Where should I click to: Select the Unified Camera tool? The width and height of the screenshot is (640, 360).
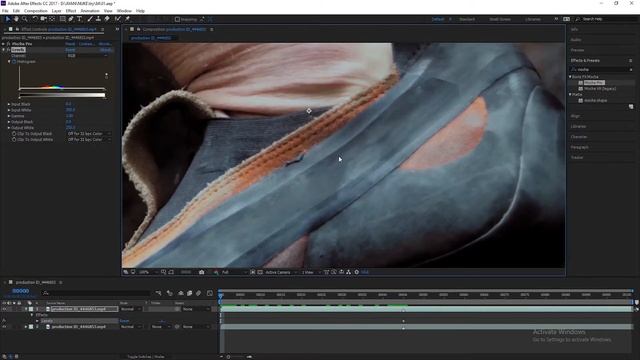click(x=43, y=19)
